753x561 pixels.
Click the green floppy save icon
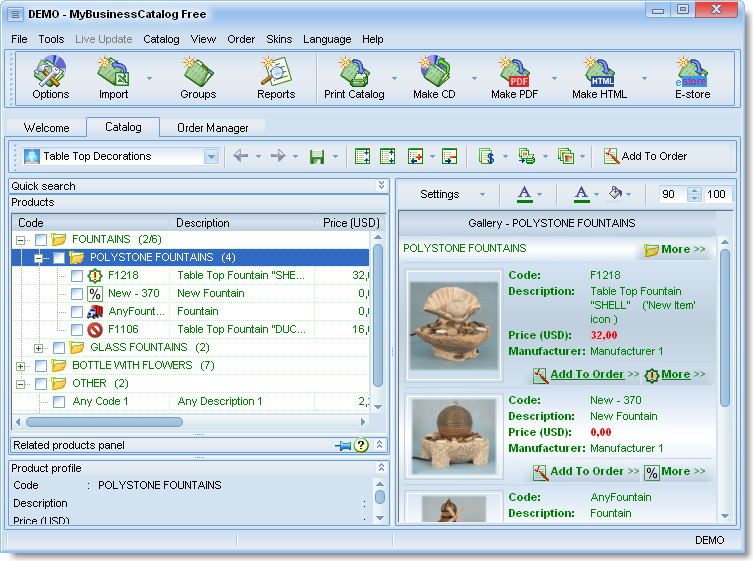317,157
